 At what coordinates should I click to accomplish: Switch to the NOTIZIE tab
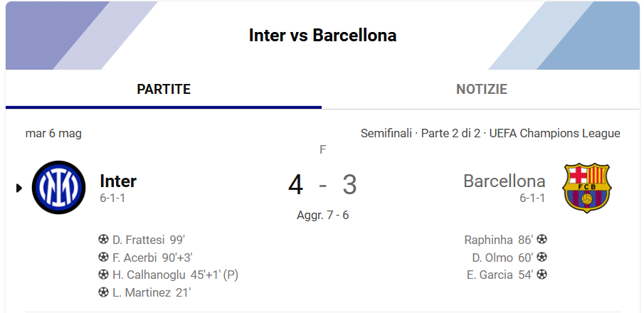click(x=481, y=89)
